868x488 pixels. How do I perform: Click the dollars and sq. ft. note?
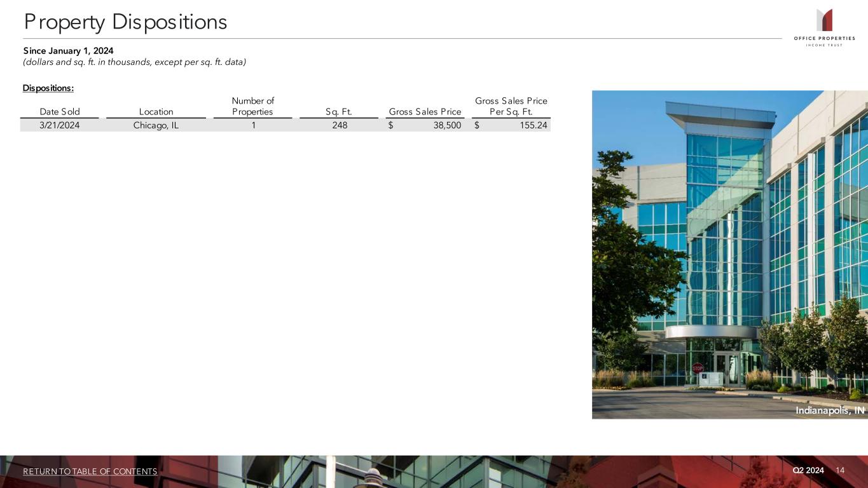pyautogui.click(x=134, y=62)
